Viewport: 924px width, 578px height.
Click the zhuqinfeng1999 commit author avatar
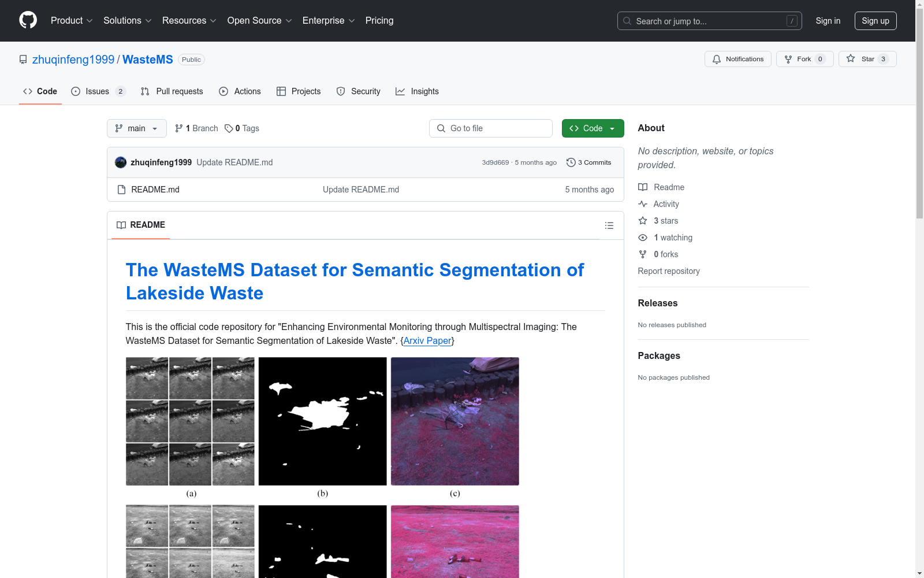tap(121, 162)
